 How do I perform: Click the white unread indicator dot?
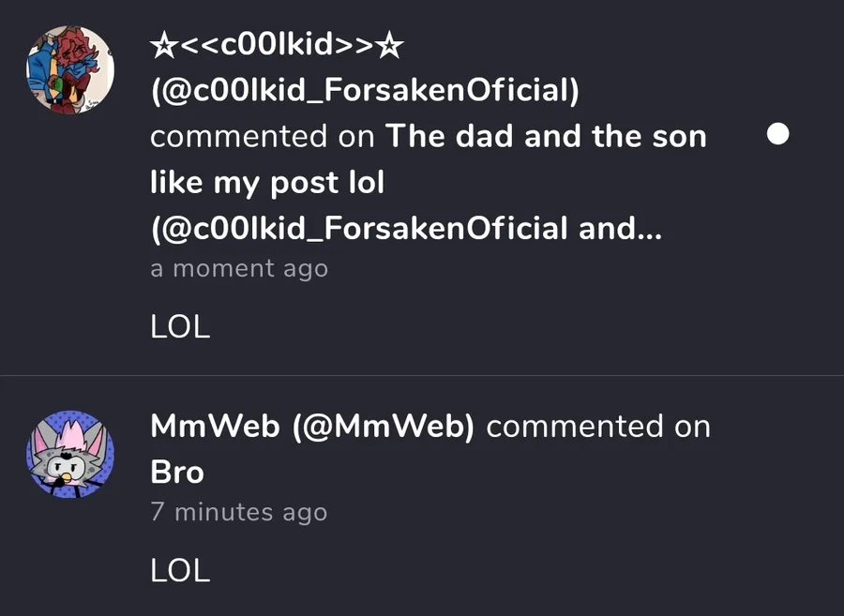click(777, 135)
